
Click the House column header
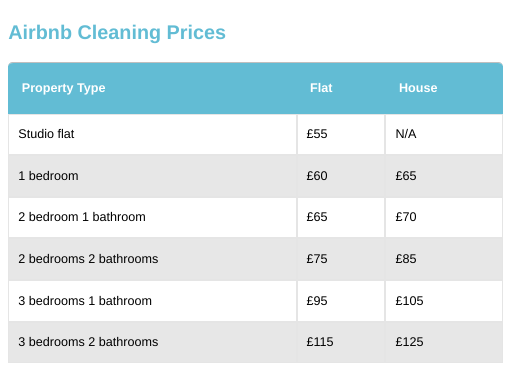point(418,88)
